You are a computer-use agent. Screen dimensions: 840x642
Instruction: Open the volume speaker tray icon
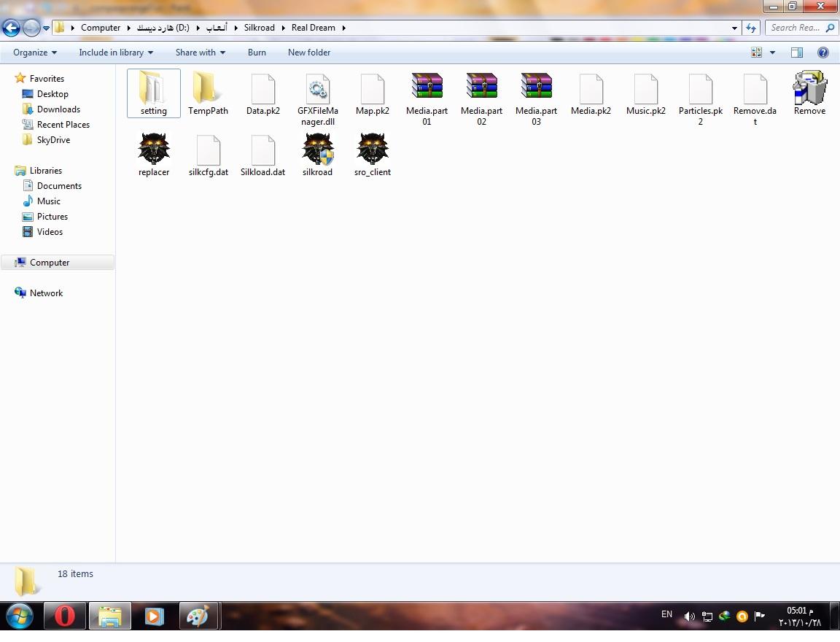(x=689, y=616)
